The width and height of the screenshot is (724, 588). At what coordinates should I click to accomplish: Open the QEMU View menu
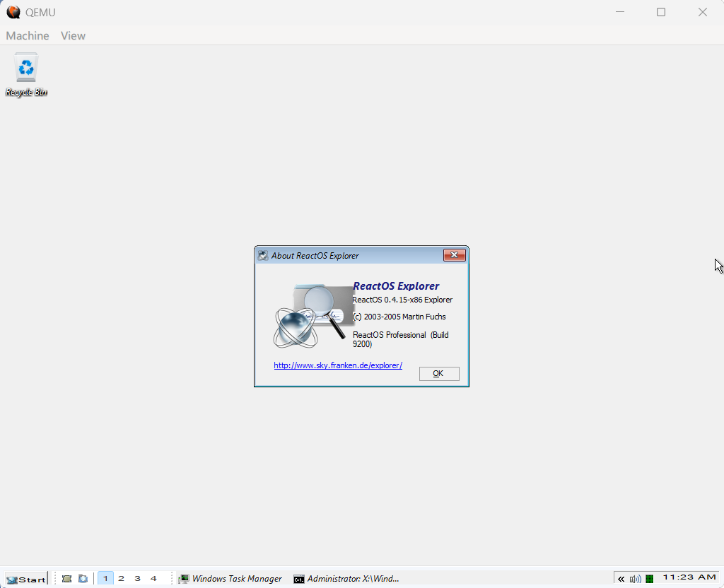[x=73, y=35]
